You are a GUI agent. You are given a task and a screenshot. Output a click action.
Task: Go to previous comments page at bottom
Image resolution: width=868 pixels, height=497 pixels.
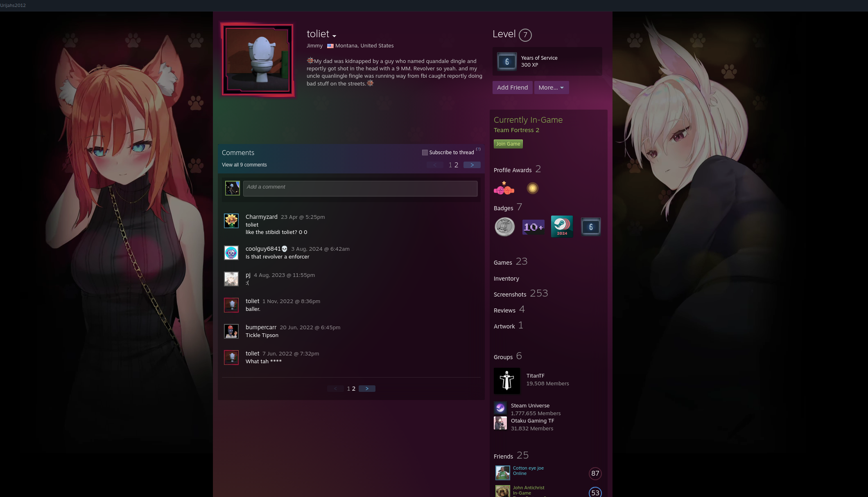click(x=335, y=389)
